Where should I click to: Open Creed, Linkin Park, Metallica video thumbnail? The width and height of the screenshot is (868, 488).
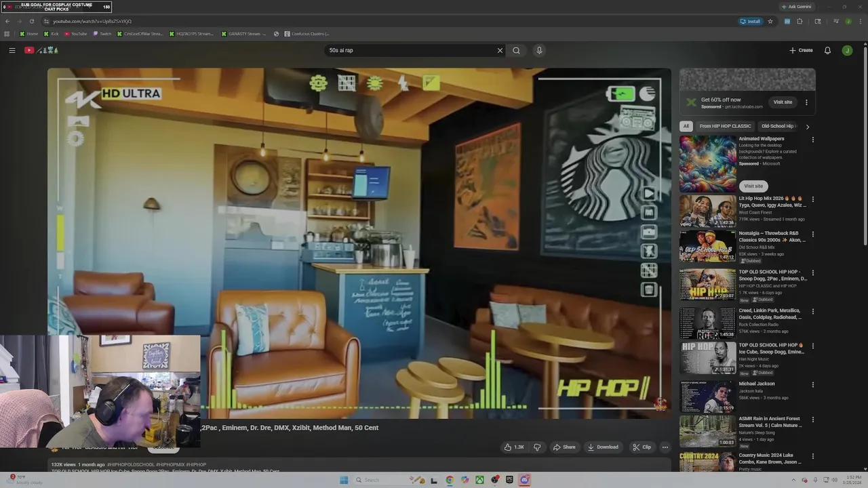(708, 323)
